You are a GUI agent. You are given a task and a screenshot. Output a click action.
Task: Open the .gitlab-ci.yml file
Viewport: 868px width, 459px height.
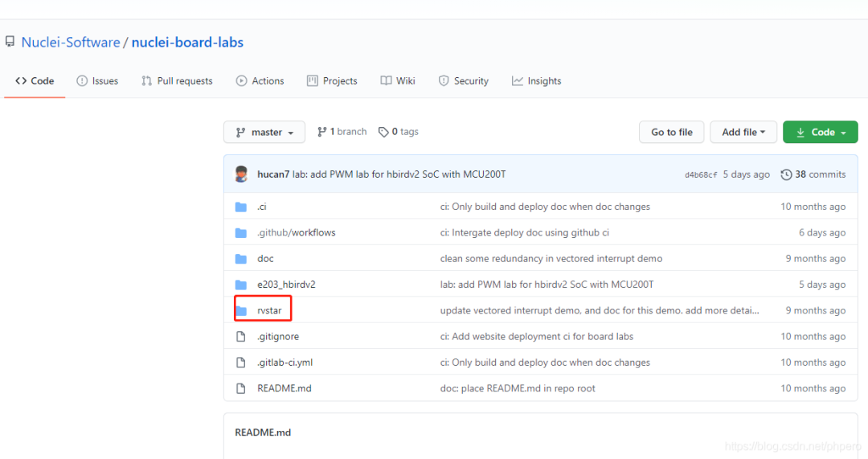point(285,363)
